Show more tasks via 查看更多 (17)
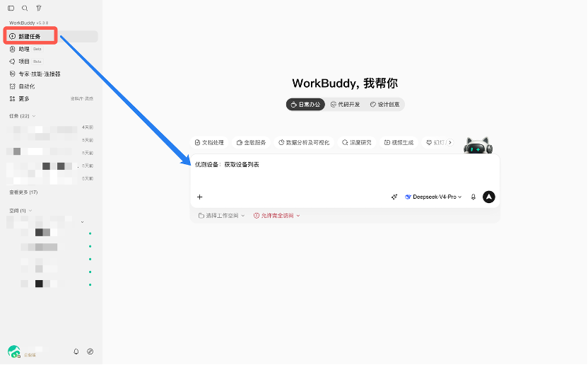 pos(23,192)
